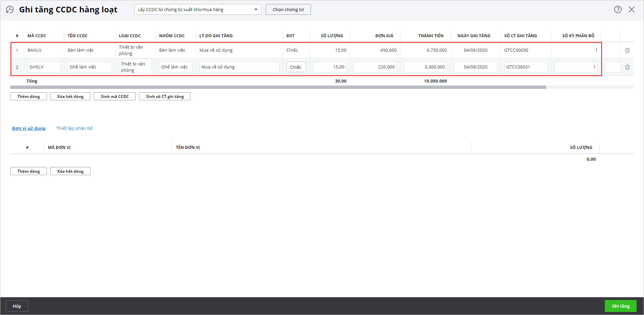
Task: Delete row 1 BANLV with trash icon
Action: coord(627,50)
